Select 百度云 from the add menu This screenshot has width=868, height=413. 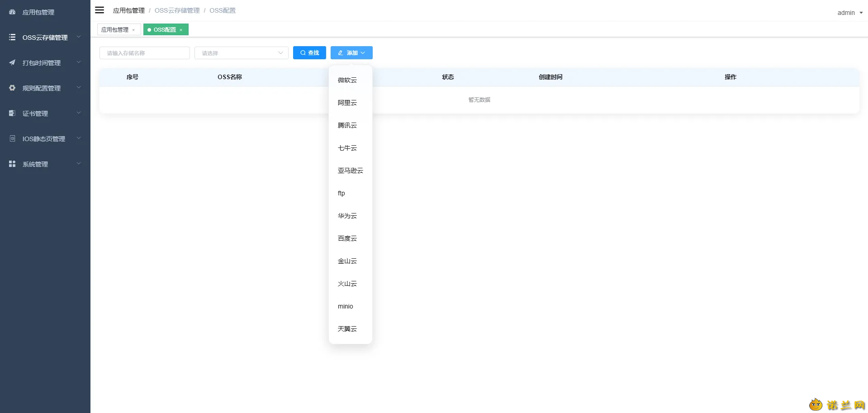(351, 238)
